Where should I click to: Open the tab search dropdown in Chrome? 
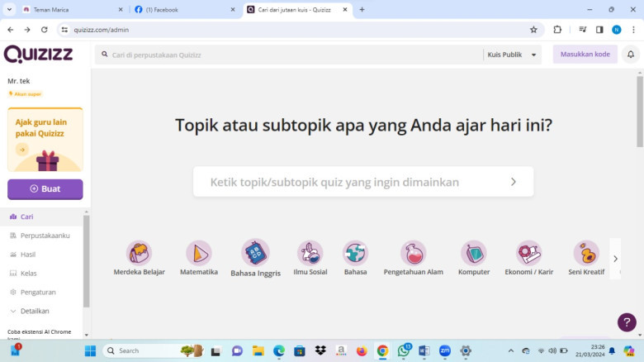(9, 9)
